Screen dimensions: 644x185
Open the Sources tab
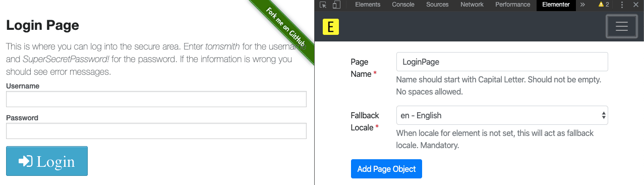[437, 5]
